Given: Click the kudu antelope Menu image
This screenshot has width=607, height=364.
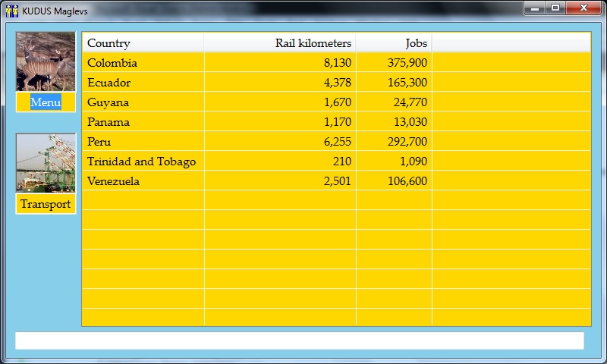Looking at the screenshot, I should pyautogui.click(x=46, y=61).
